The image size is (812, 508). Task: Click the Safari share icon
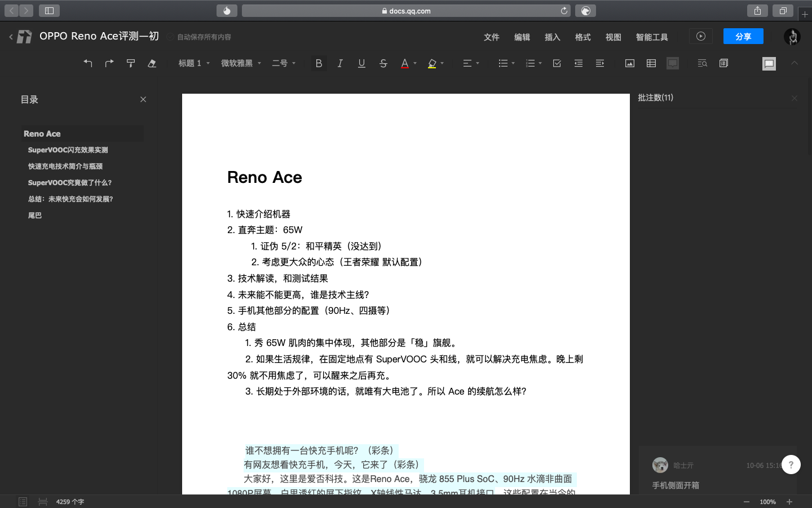757,11
